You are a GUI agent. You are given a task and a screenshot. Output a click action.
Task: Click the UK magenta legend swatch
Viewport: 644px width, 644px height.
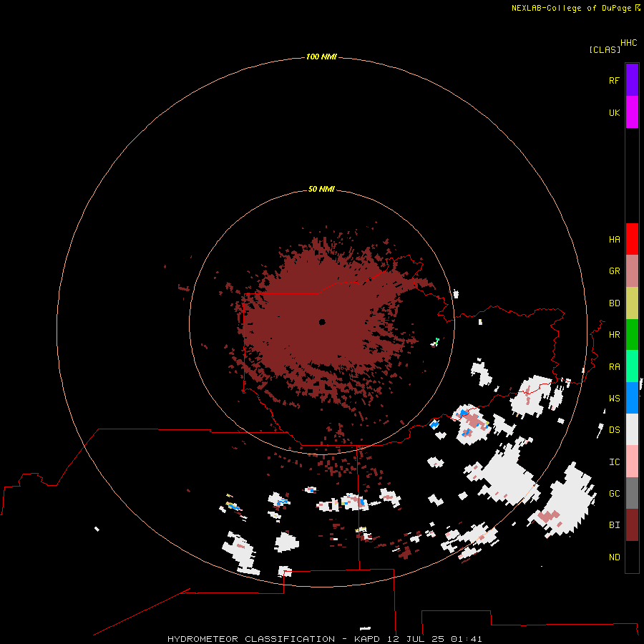click(x=632, y=112)
